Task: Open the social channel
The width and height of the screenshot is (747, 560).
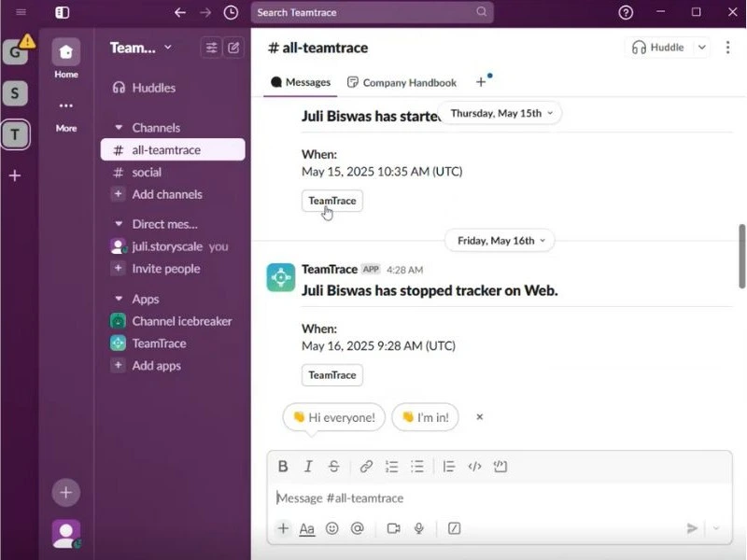Action: pyautogui.click(x=174, y=173)
